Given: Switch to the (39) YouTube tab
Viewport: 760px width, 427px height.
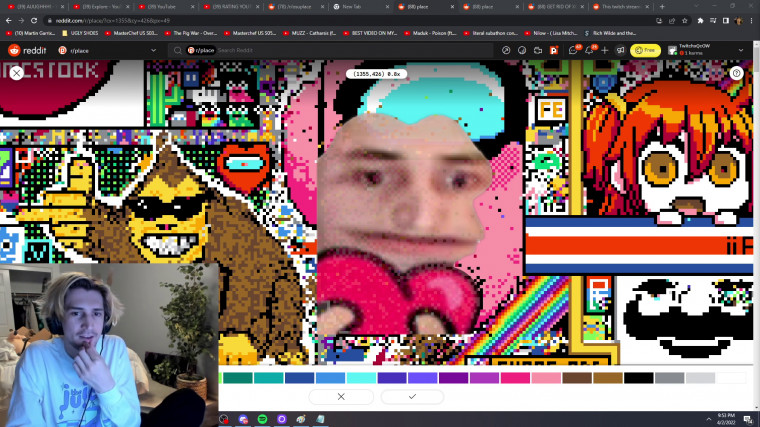Looking at the screenshot, I should point(165,7).
